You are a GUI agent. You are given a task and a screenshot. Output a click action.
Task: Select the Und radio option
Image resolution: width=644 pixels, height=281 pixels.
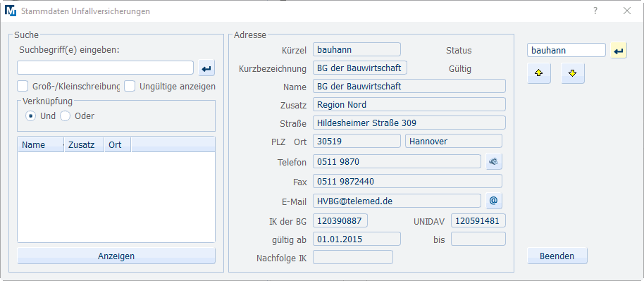pos(30,115)
